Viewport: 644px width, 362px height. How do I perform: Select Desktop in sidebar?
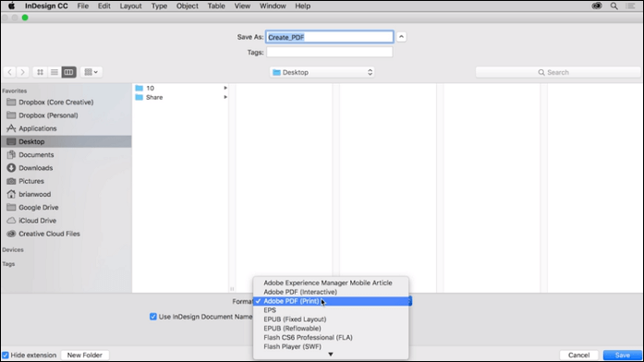coord(67,141)
